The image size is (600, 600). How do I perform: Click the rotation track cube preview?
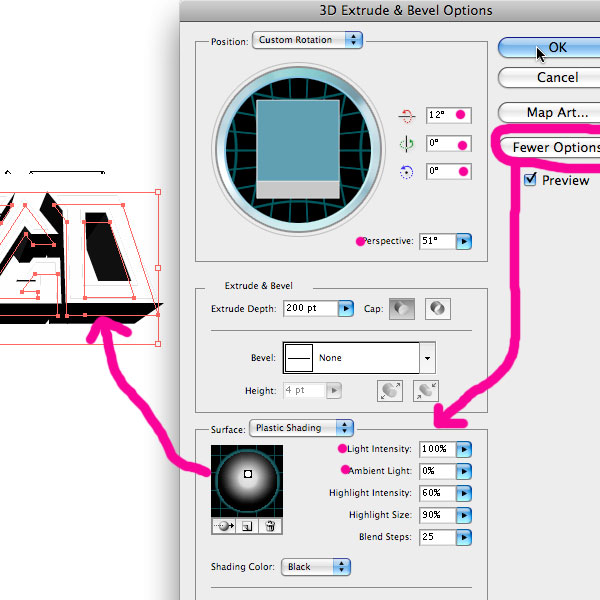pyautogui.click(x=298, y=149)
